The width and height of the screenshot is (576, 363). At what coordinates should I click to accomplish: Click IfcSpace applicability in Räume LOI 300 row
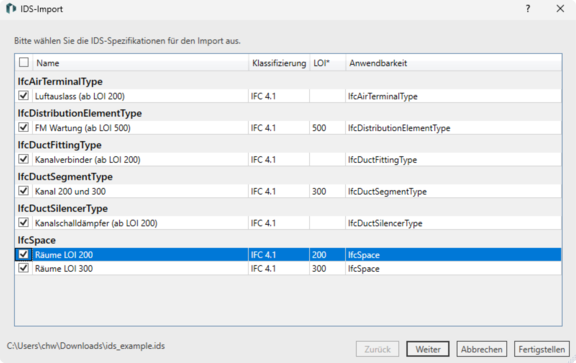(x=364, y=269)
